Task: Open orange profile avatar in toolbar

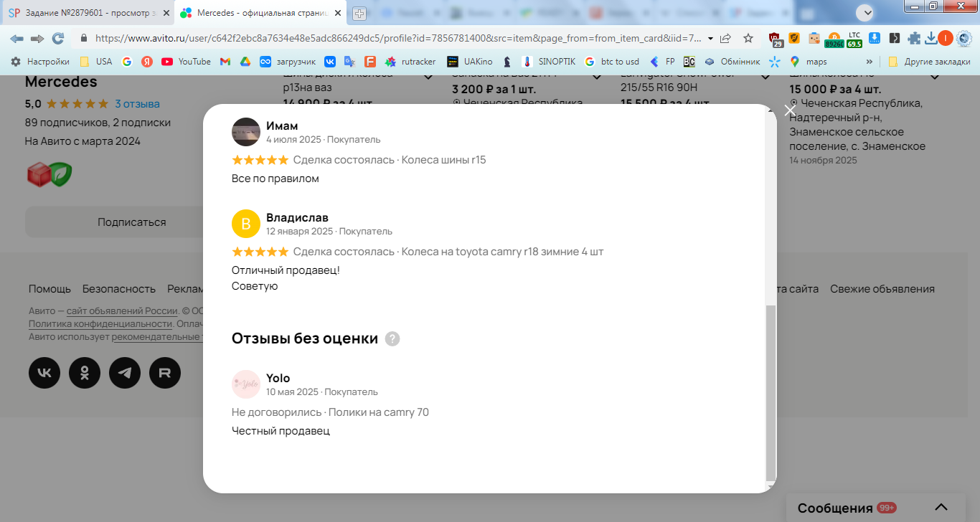Action: click(x=946, y=38)
